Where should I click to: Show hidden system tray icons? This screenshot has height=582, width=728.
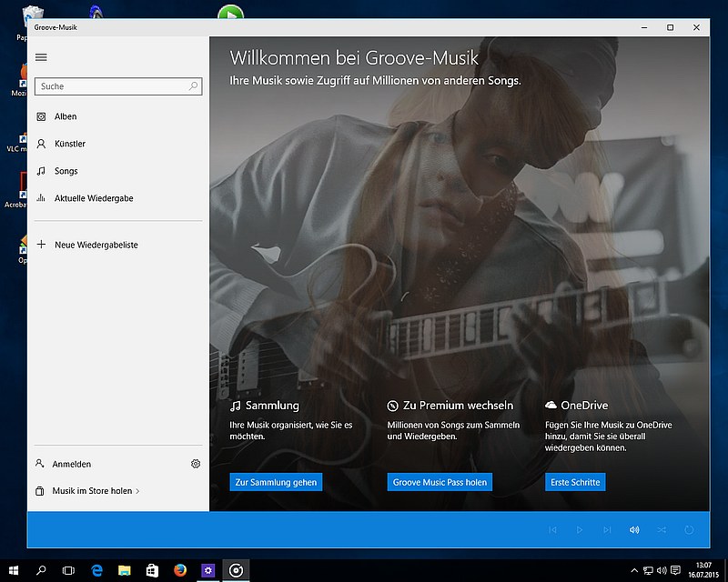pyautogui.click(x=634, y=570)
